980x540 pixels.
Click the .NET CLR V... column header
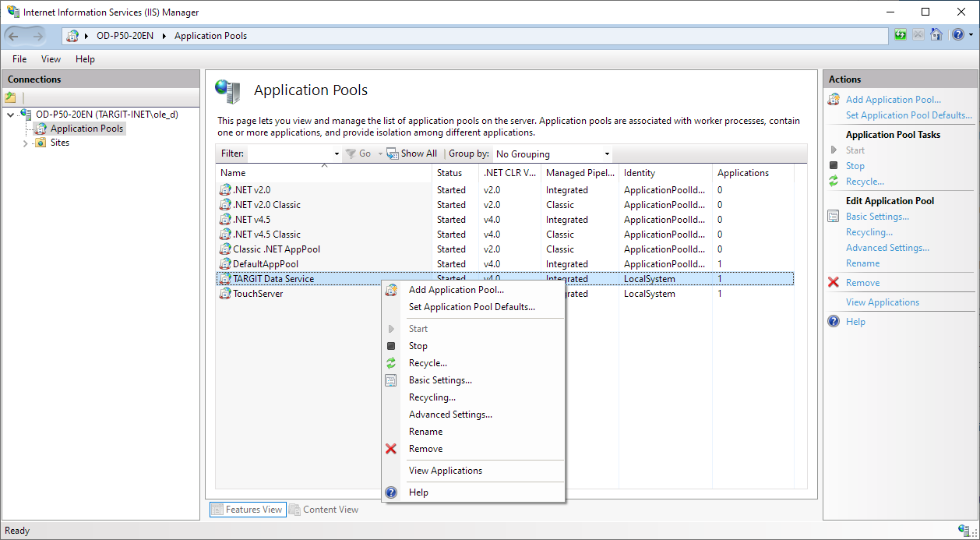click(x=509, y=173)
